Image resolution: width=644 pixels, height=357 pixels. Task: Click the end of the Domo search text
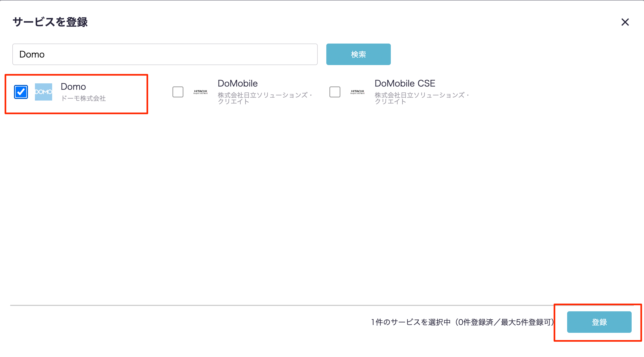(45, 54)
